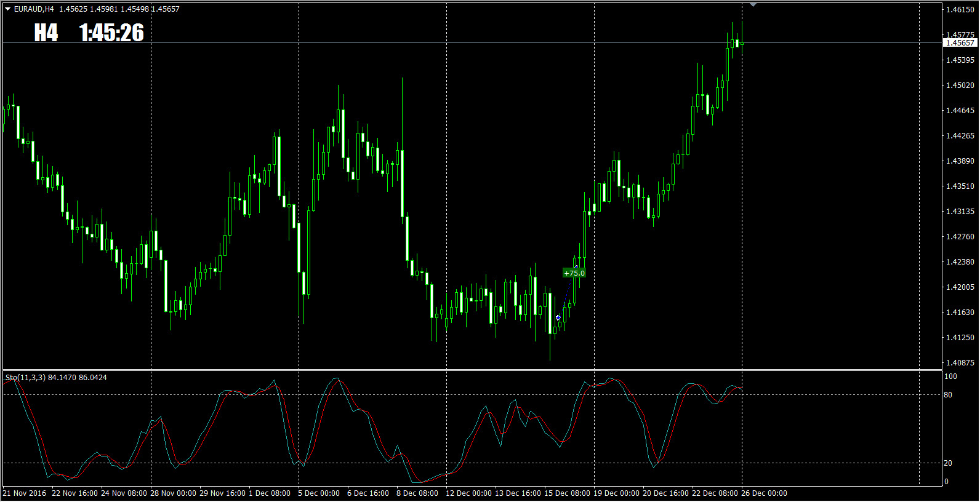The height and width of the screenshot is (502, 980).
Task: Open the chart menu arrow beside EURAUD,H4
Action: (7, 9)
